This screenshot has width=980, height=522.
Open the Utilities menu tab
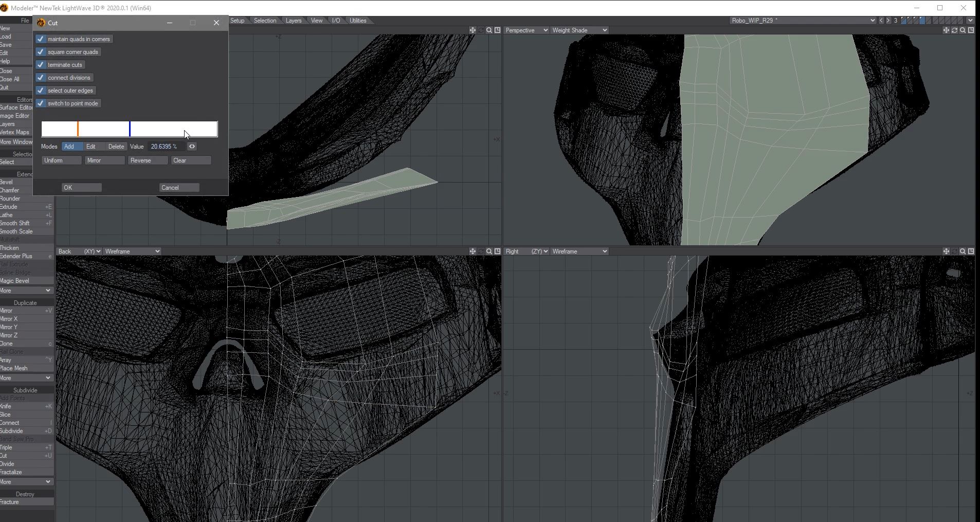coord(358,21)
